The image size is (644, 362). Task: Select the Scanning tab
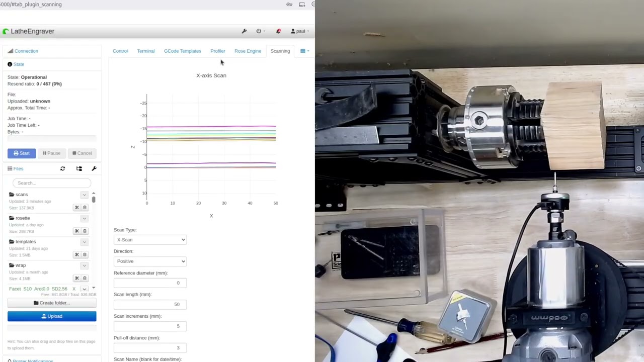[280, 51]
